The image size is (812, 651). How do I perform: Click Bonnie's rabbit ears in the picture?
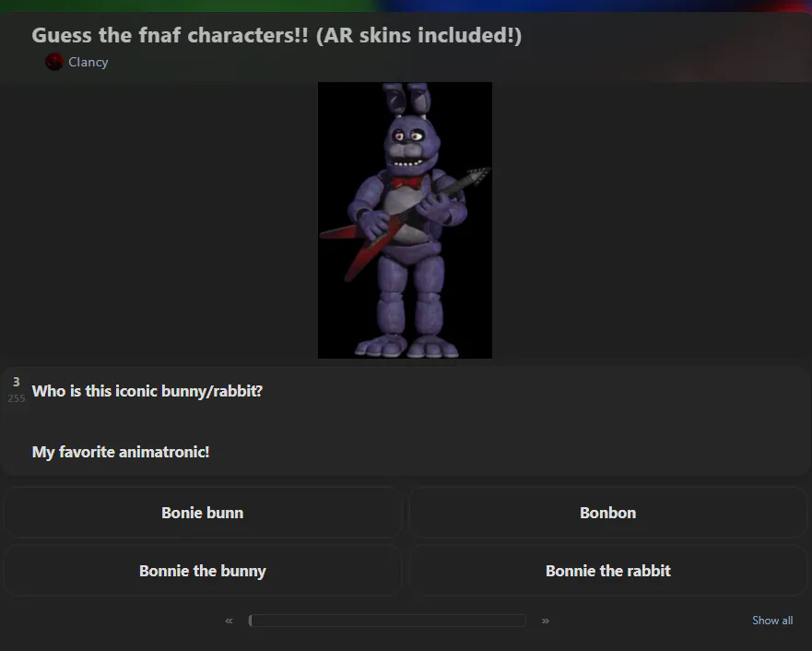[x=406, y=100]
